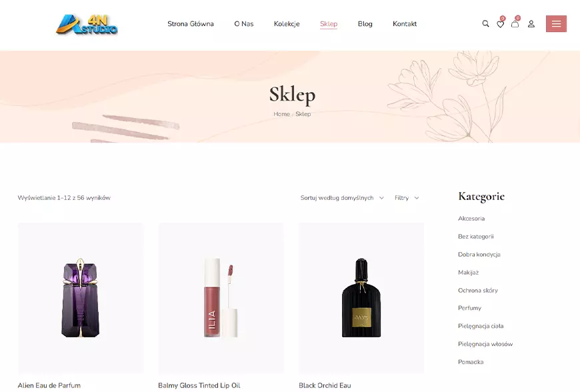Select the Pielęgnacja włosów category

point(485,344)
